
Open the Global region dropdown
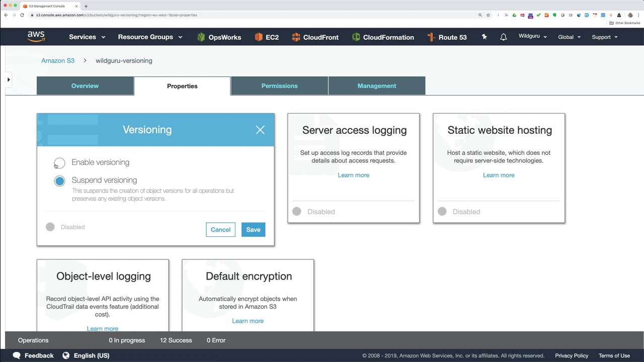(x=570, y=37)
